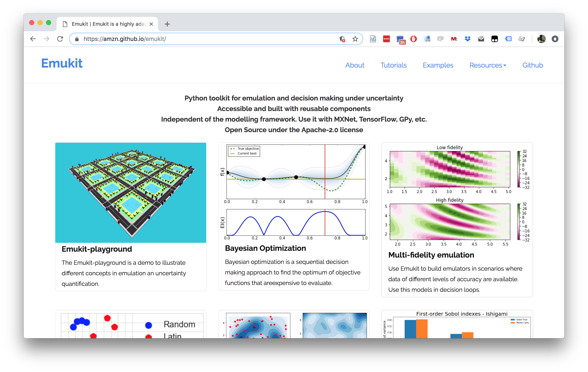Screen dimensions: 588x372
Task: Bookmark this page with the star icon
Action: (355, 39)
